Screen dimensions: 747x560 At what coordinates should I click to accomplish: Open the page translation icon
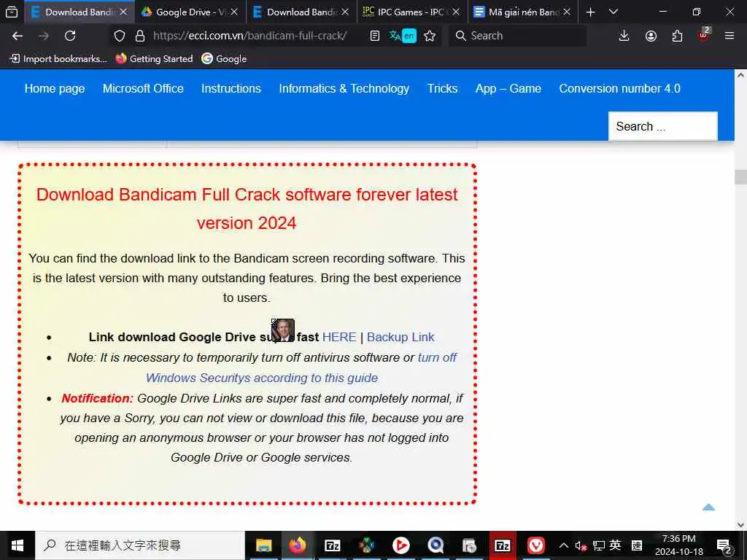pyautogui.click(x=403, y=36)
